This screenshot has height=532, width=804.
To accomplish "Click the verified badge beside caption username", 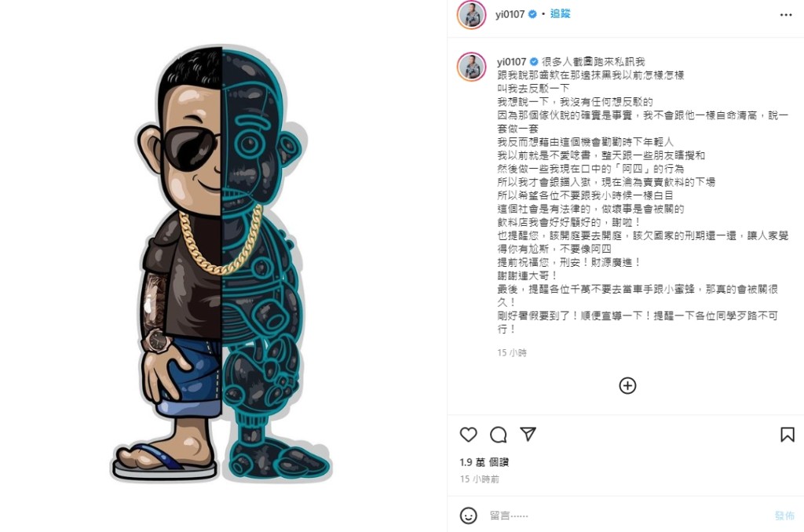I will coord(534,62).
